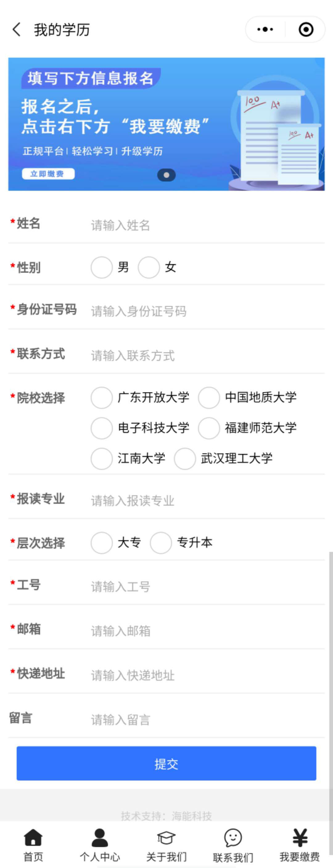Open 联系我们 chat smiley tab

(233, 837)
